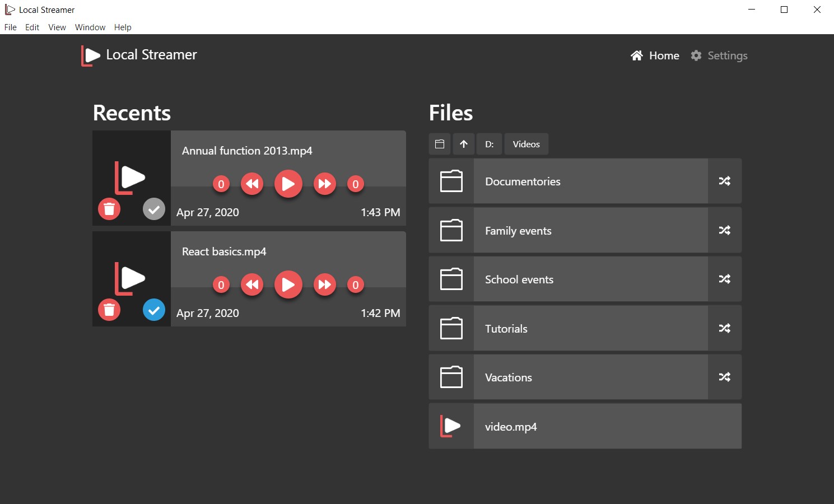Select D: drive breadcrumb
834x504 pixels.
point(490,144)
